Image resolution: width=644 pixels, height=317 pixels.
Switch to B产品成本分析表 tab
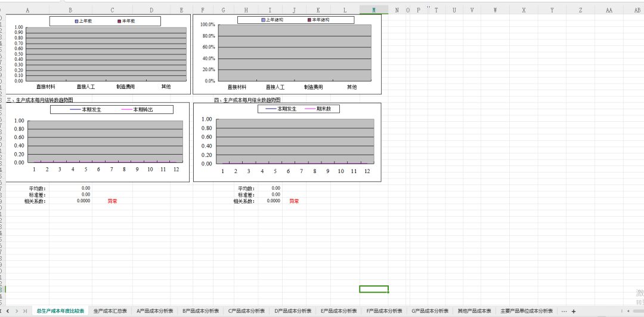point(201,311)
